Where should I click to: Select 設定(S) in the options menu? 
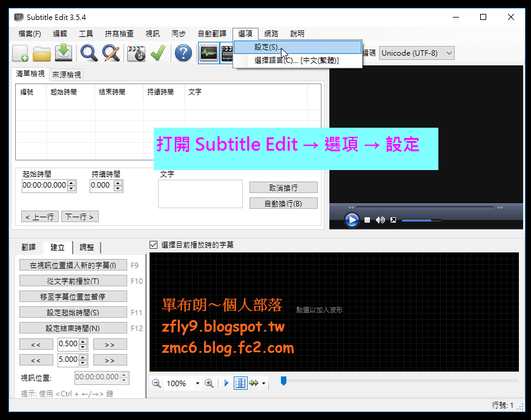coord(298,47)
